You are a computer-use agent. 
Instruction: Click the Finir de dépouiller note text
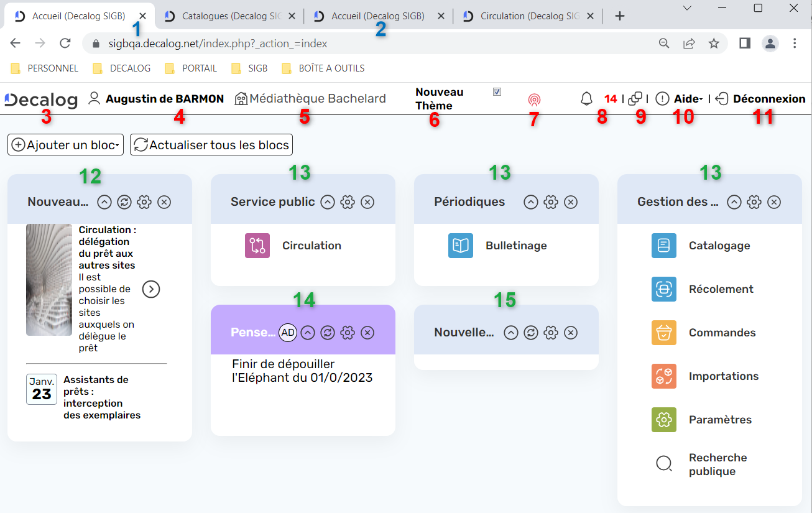pyautogui.click(x=302, y=371)
